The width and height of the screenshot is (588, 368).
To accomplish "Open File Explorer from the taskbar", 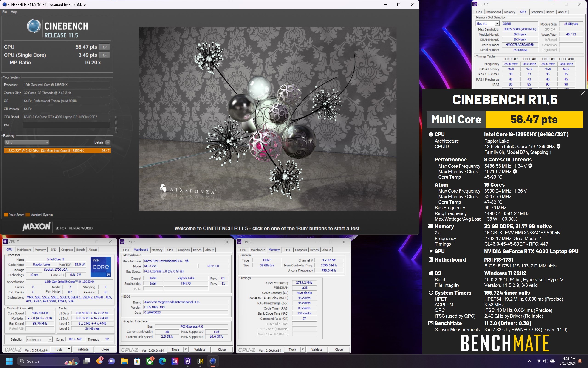I will (124, 361).
